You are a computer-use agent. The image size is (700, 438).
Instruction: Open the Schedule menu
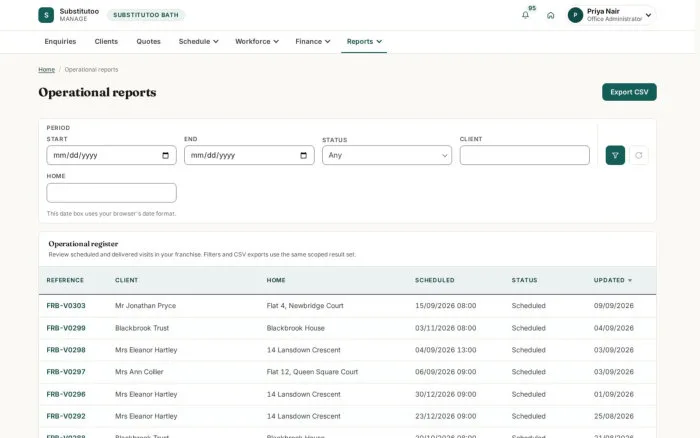[x=199, y=42]
